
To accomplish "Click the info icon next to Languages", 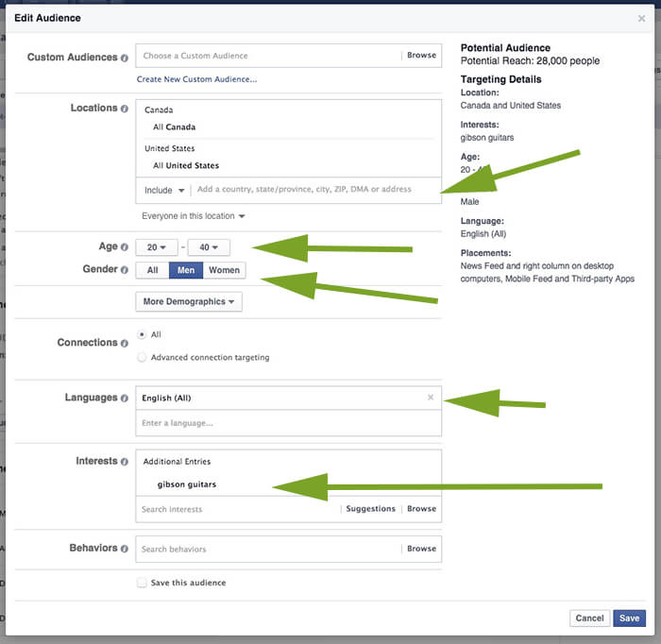I will point(125,398).
